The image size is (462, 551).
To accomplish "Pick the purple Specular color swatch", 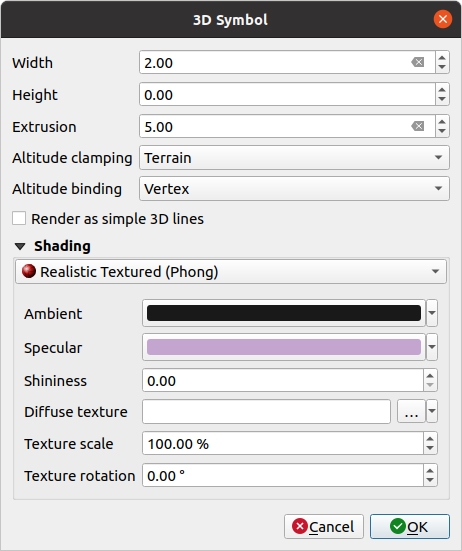I will point(284,347).
